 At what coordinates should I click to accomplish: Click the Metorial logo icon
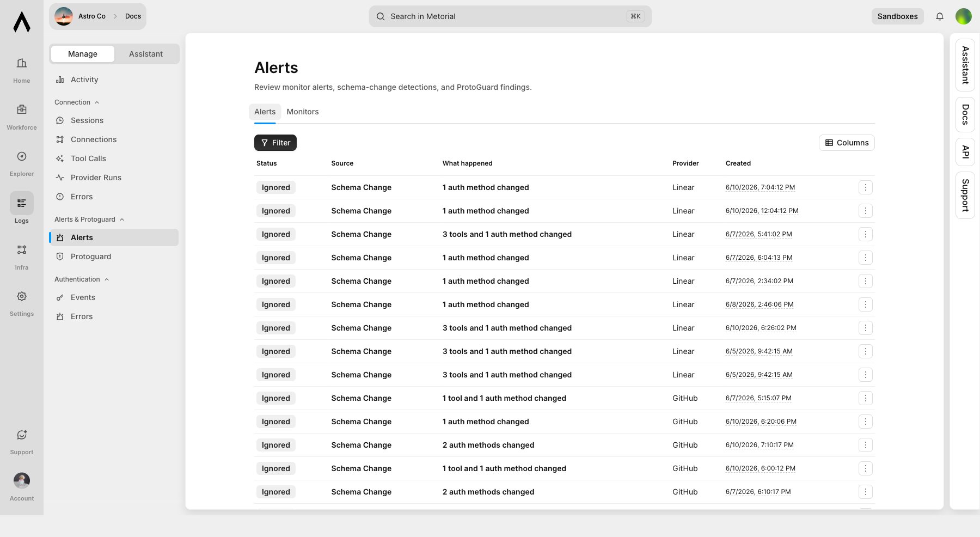point(22,22)
